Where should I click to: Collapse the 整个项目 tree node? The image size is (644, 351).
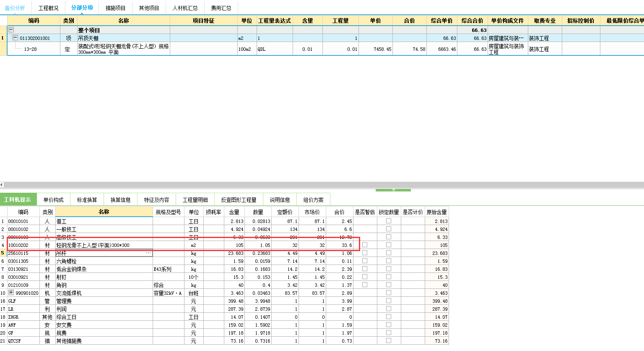(11, 30)
